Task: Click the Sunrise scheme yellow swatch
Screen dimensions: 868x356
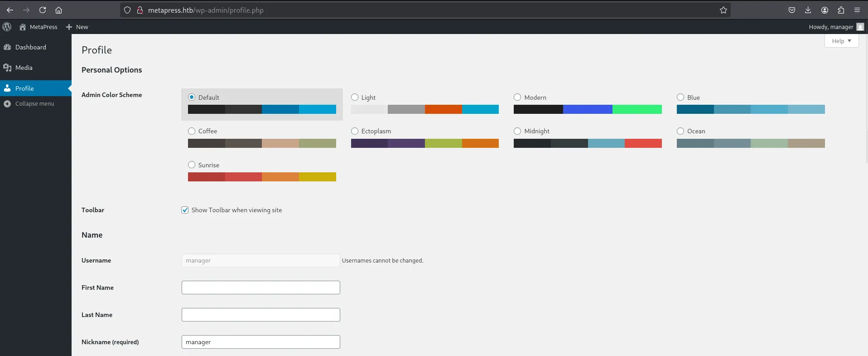Action: pos(317,177)
